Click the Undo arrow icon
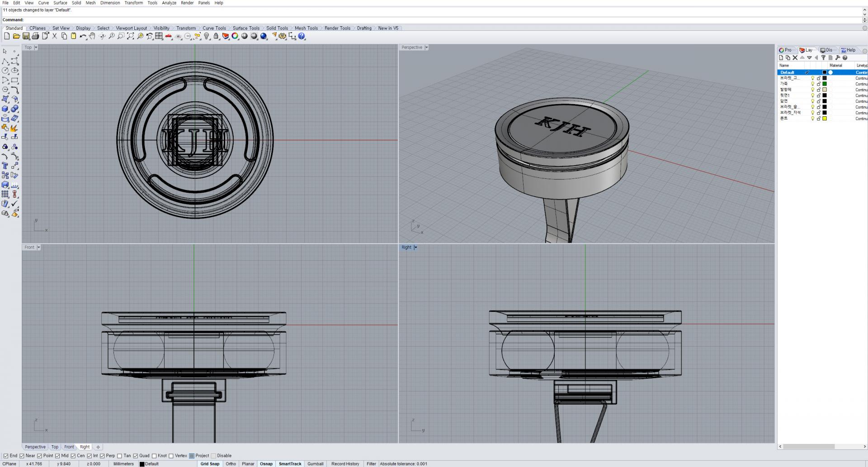Viewport: 868px width, 467px height. (82, 36)
